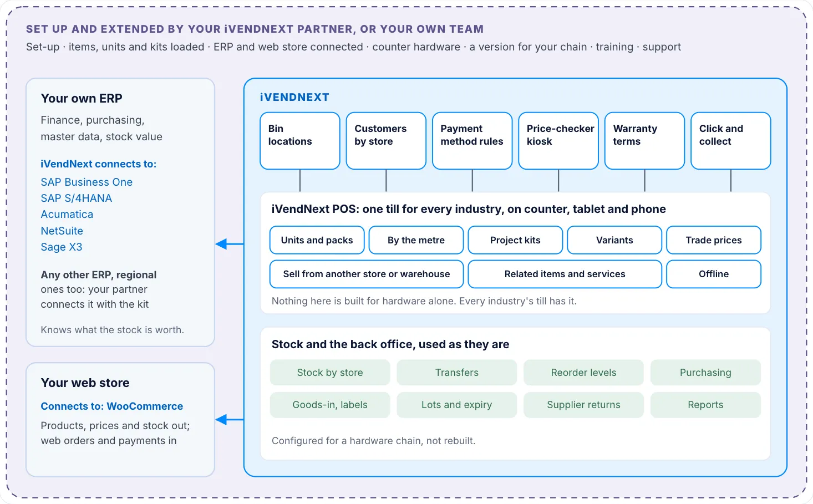
Task: Select the Customers by store box
Action: (386, 141)
